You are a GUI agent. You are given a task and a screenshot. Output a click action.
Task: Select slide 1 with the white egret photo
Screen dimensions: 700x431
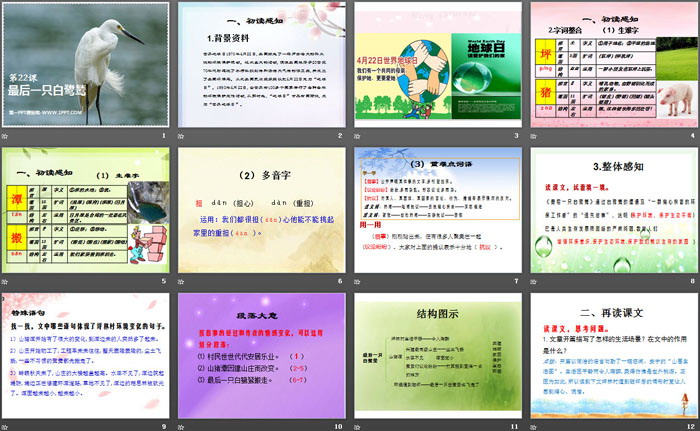point(86,65)
